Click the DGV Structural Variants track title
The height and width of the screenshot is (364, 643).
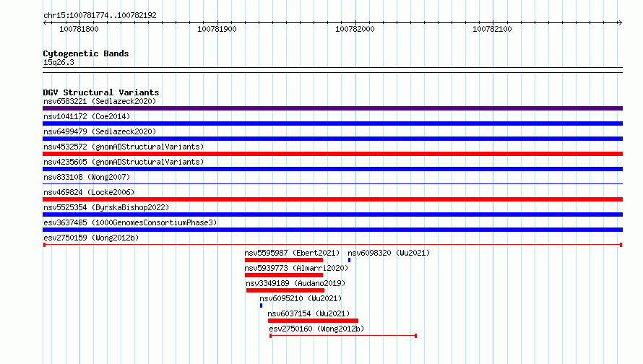(x=101, y=92)
